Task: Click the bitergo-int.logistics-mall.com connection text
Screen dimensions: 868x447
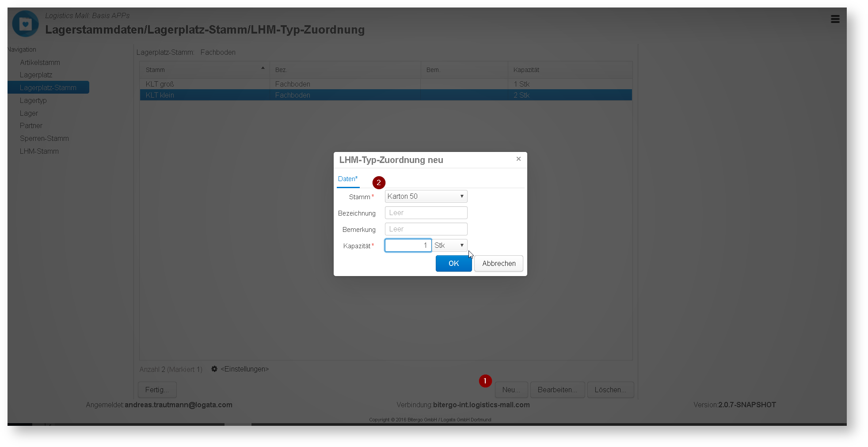Action: [481, 405]
